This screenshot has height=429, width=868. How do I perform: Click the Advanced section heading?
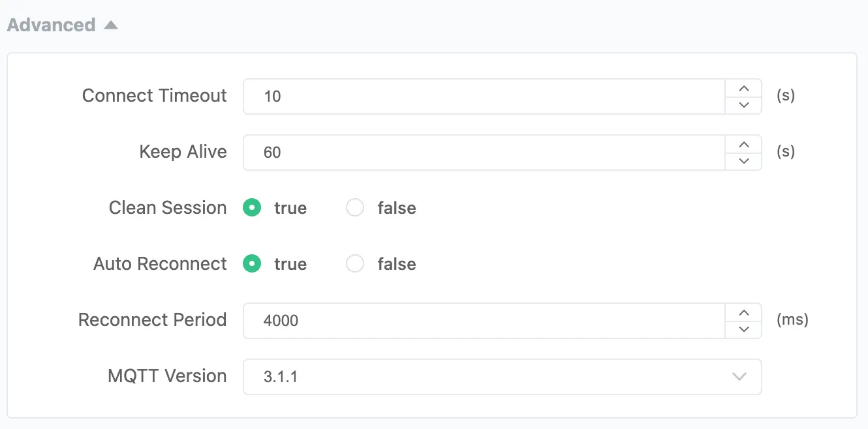tap(52, 25)
